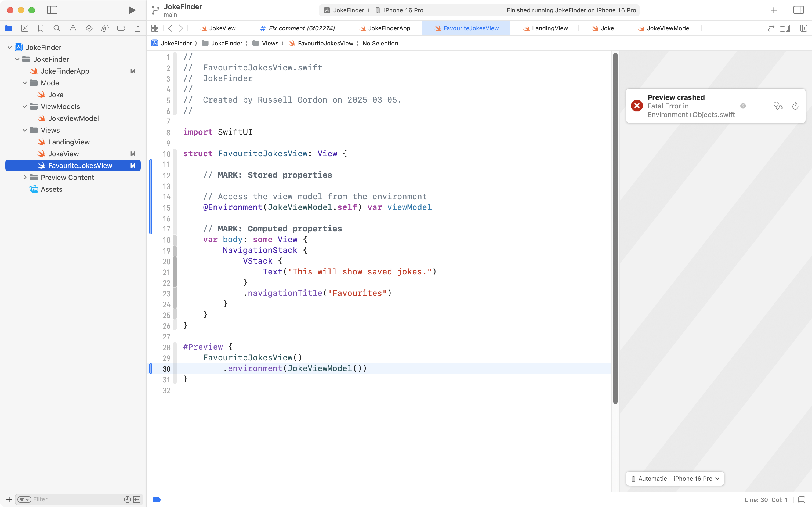812x507 pixels.
Task: Select JokeViewModel file in navigator
Action: coord(73,118)
